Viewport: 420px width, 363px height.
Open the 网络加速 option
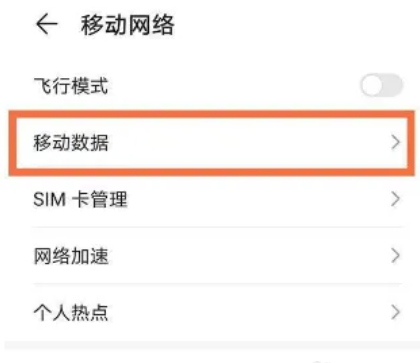point(212,256)
